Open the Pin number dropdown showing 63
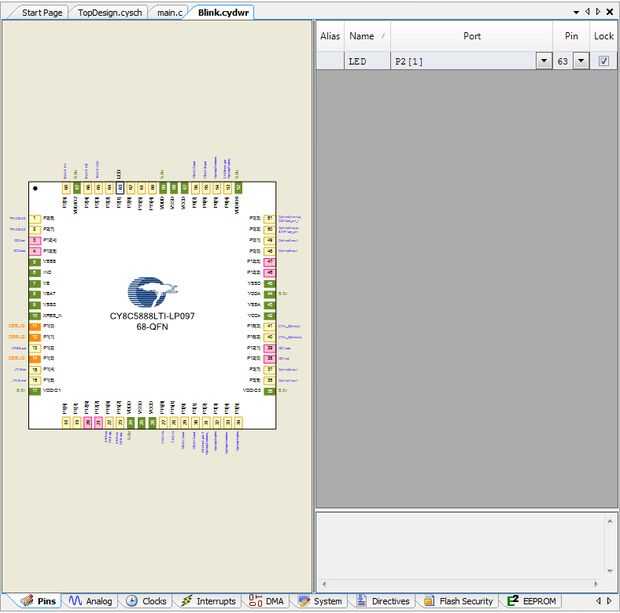620x613 pixels. point(581,61)
